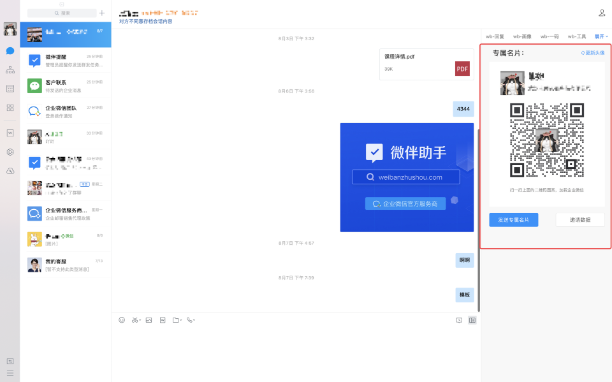Screen dimensions: 612x382
Task: Select the highlighted top conversation in list
Action: coord(66,35)
